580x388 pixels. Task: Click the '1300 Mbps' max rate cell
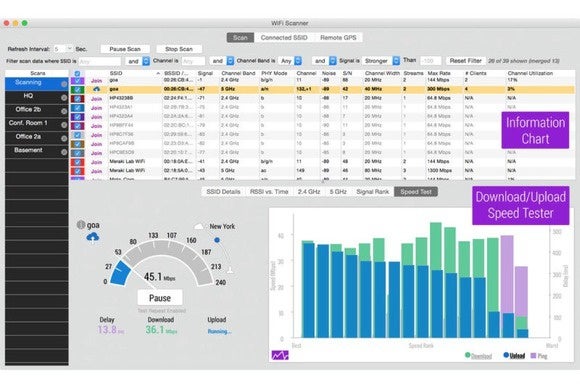[439, 171]
